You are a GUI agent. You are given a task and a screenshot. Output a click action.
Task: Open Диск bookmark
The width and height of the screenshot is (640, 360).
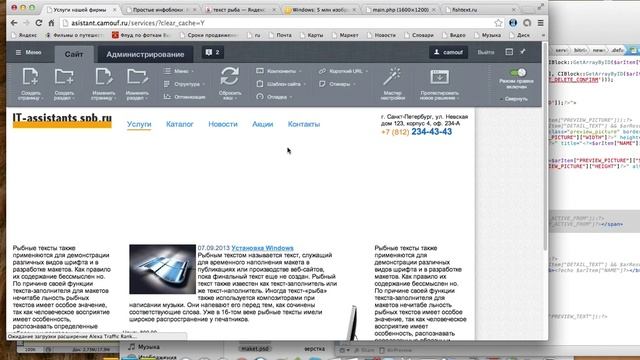[519, 35]
